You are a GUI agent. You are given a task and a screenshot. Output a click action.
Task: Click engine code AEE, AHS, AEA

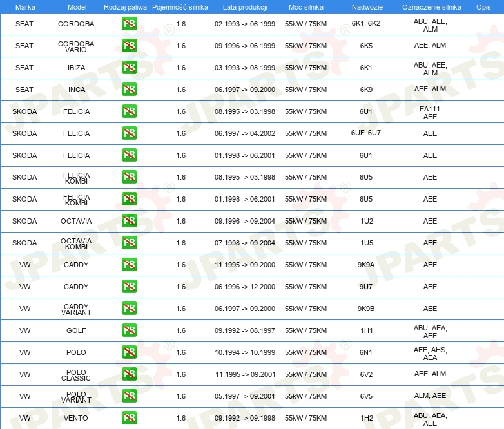coord(431,354)
